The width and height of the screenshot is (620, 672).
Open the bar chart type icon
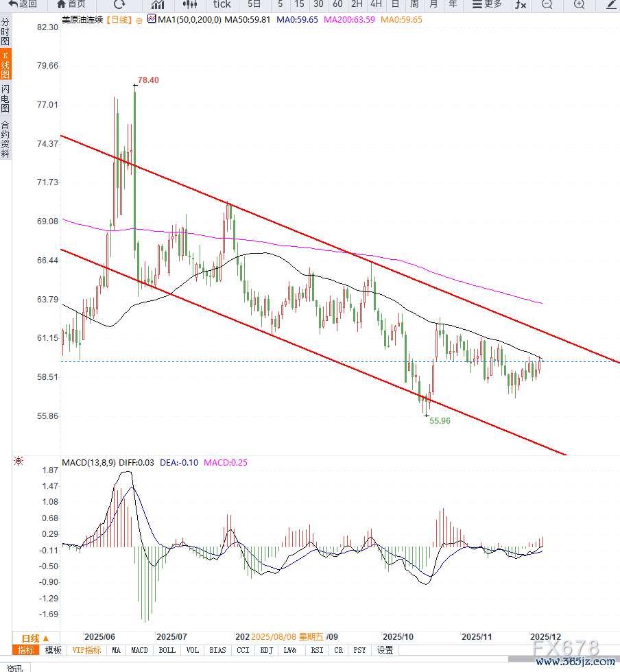click(x=157, y=5)
